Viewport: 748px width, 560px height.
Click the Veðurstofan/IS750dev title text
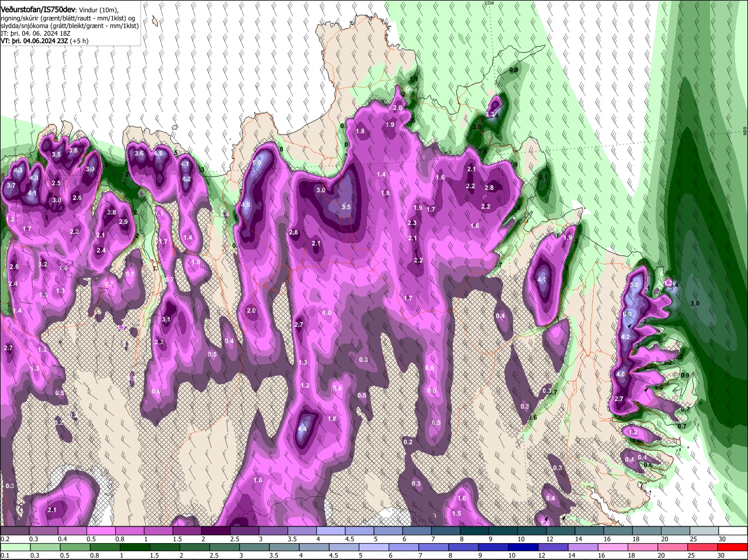point(38,9)
